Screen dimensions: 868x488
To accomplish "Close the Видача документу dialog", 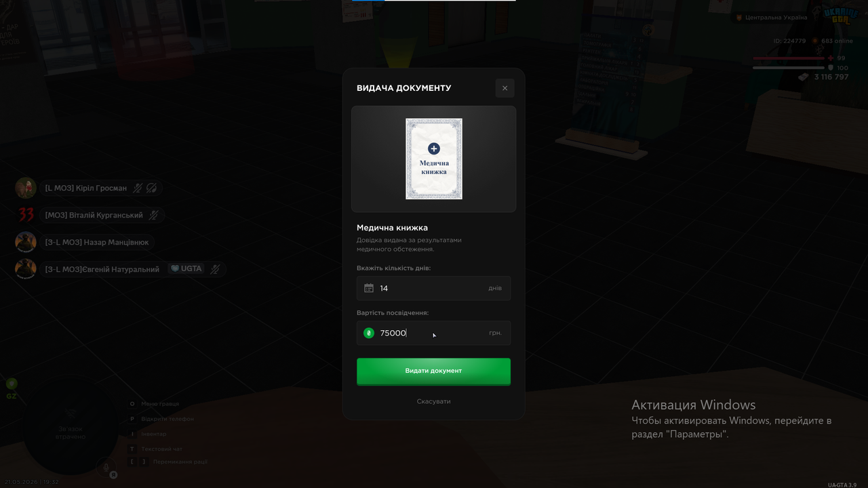I will (x=505, y=88).
